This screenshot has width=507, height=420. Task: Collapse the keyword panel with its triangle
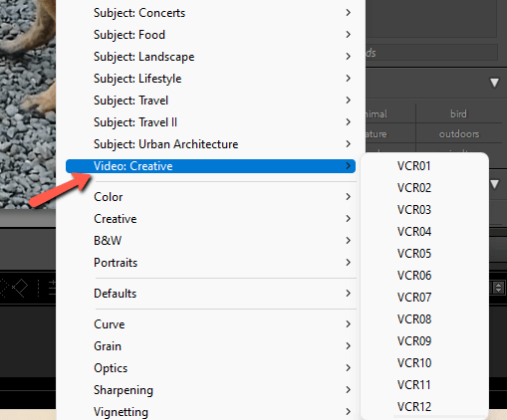pos(494,83)
